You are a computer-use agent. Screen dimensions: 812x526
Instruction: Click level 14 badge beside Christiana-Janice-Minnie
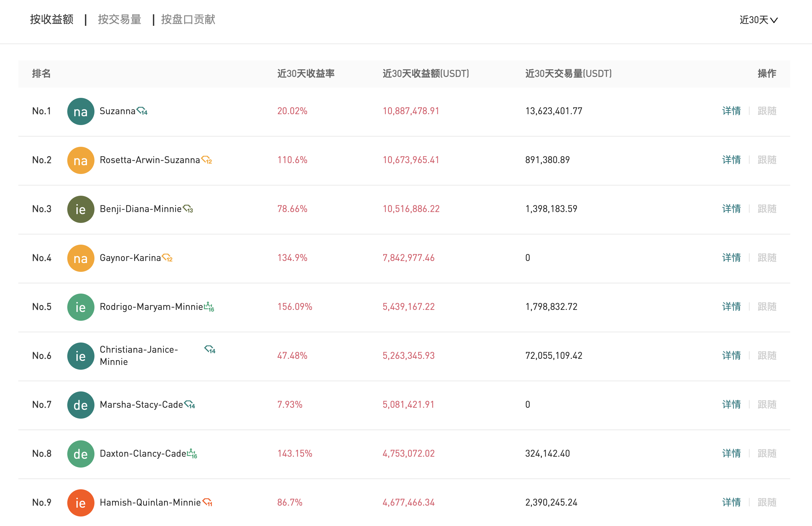(x=210, y=349)
